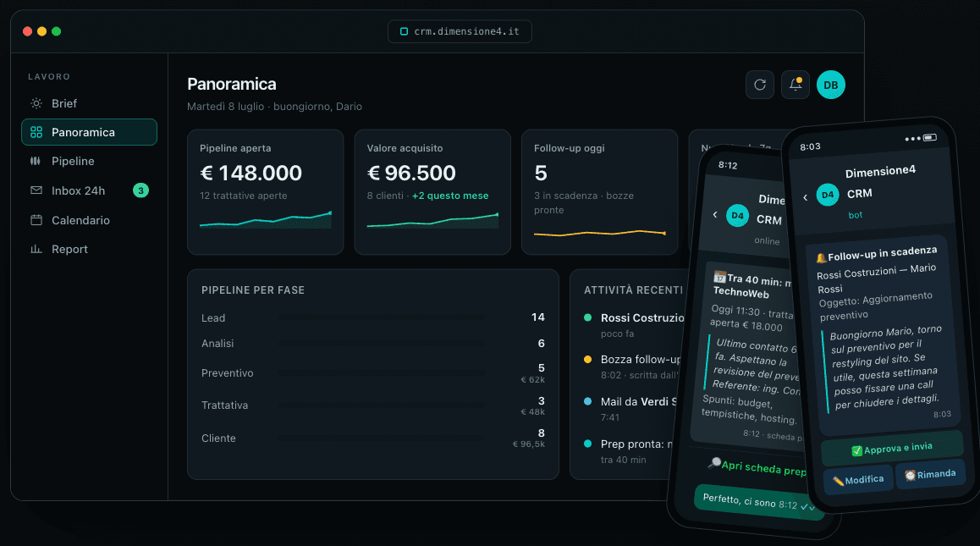The image size is (980, 546).
Task: Open Report section
Action: pos(90,249)
